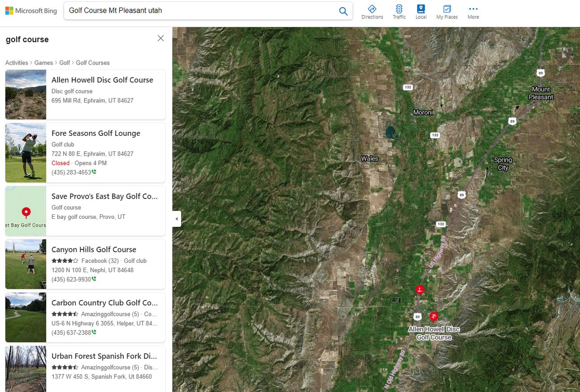Viewport: 580px width, 392px height.
Task: Click the red golf pin north of Allen Howell
Action: pos(420,290)
